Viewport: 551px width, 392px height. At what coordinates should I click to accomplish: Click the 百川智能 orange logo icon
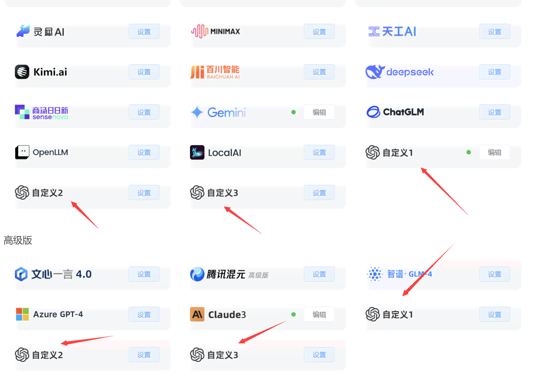tap(197, 72)
